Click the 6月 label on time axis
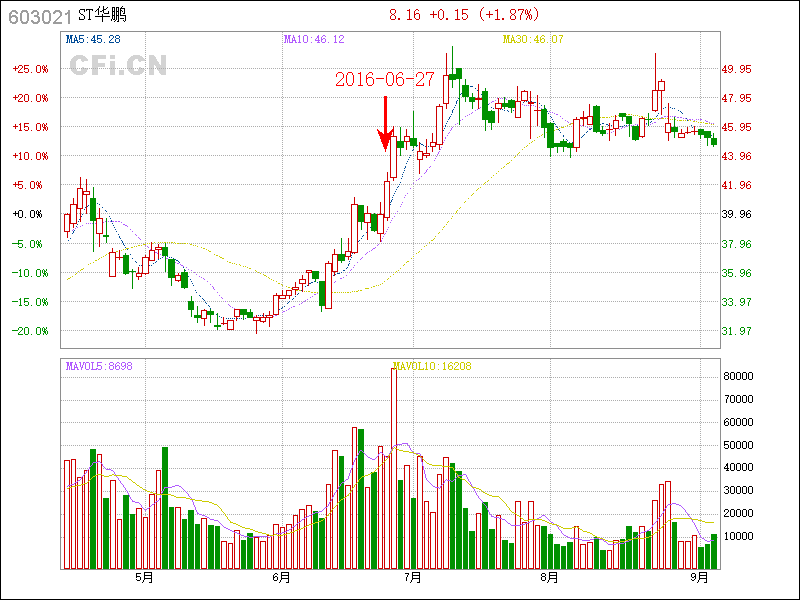The image size is (800, 600). click(281, 577)
